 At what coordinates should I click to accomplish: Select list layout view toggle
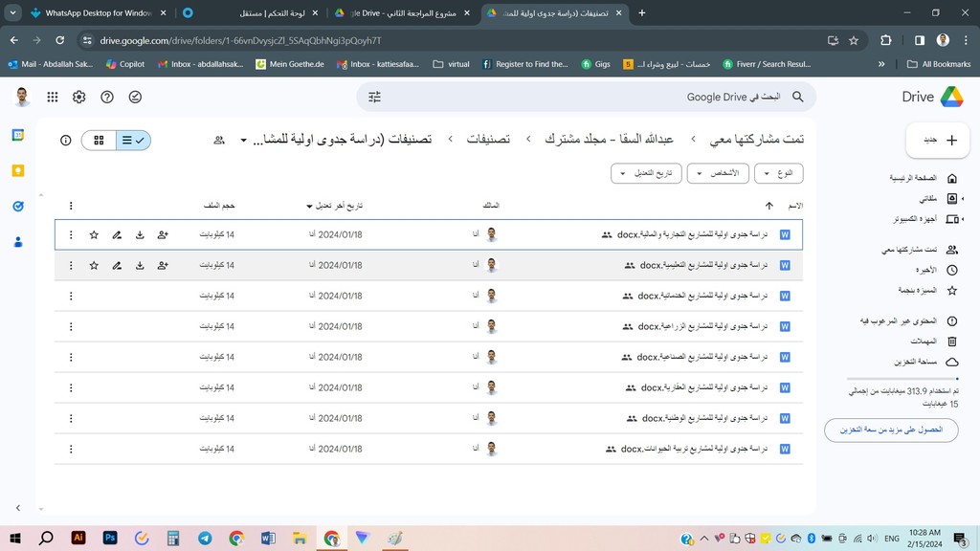click(x=133, y=141)
